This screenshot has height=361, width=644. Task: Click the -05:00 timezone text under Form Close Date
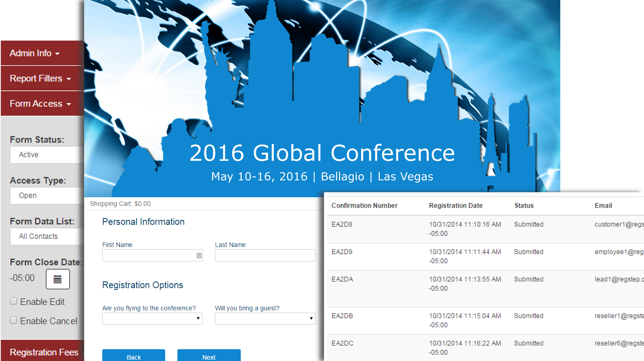(22, 278)
